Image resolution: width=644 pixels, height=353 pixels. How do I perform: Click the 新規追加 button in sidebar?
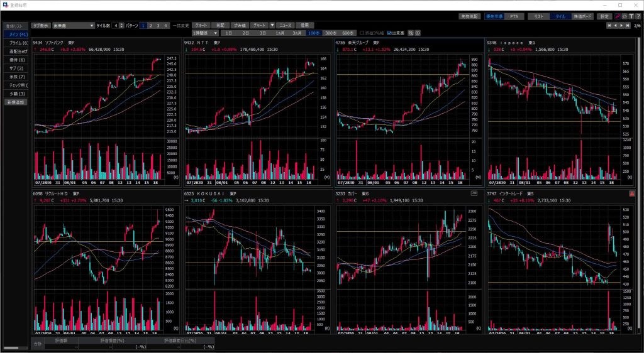(x=15, y=102)
